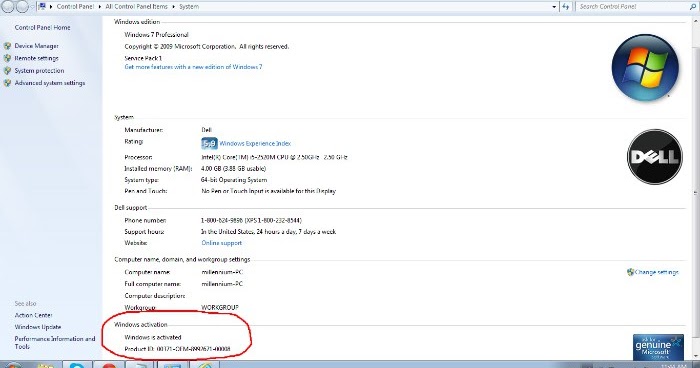Click the shield icon beside Change settings
Image resolution: width=700 pixels, height=368 pixels.
[x=630, y=272]
